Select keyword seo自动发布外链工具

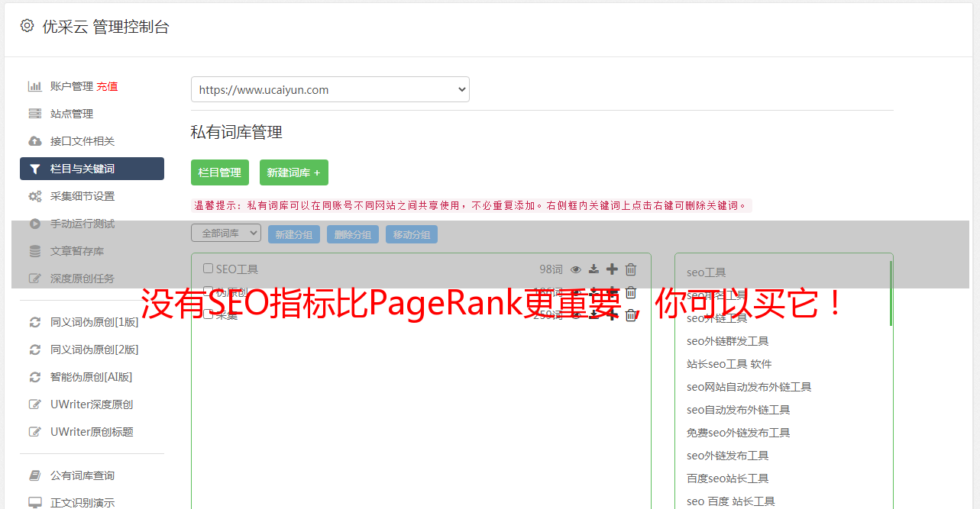coord(739,410)
